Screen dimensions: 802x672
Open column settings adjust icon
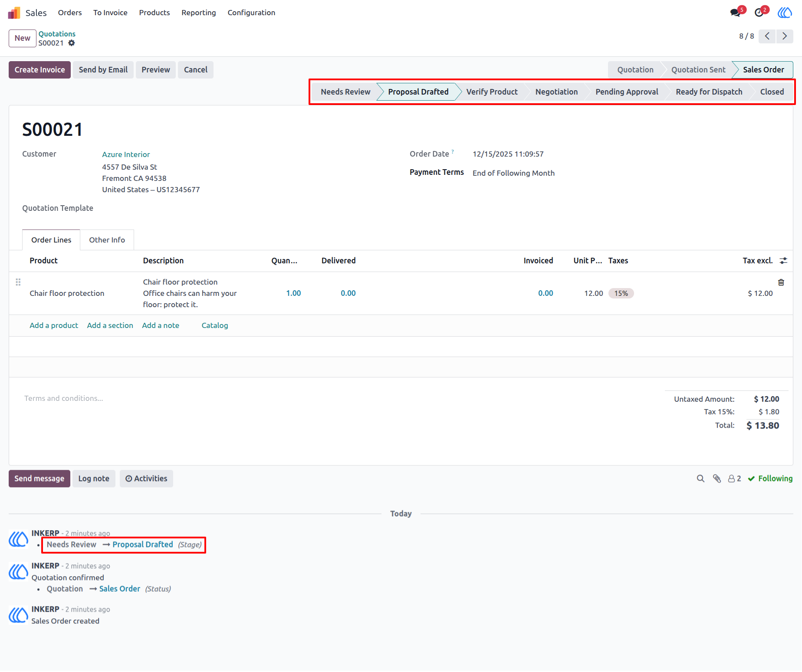(x=783, y=260)
